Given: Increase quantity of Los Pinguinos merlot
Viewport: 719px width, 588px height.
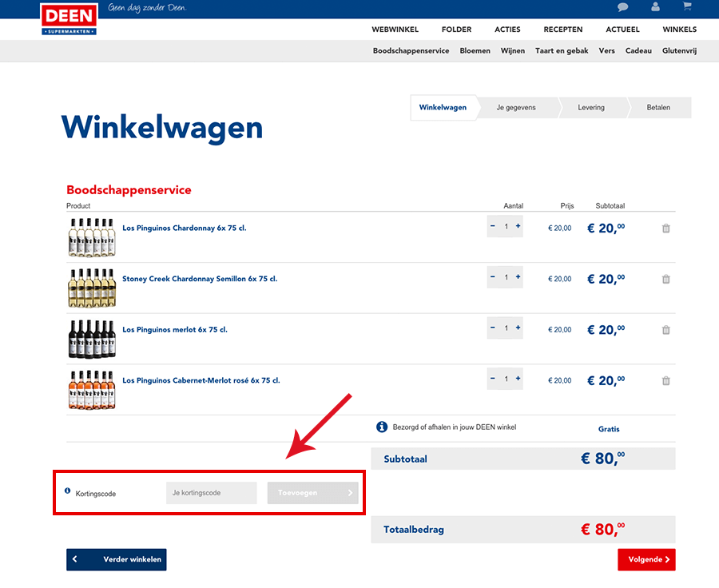Looking at the screenshot, I should [x=518, y=328].
